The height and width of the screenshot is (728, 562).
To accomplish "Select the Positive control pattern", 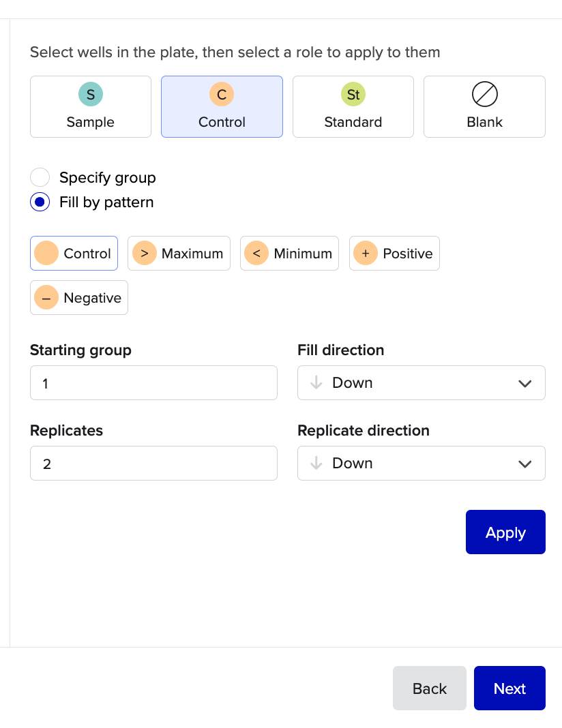I will tap(394, 254).
